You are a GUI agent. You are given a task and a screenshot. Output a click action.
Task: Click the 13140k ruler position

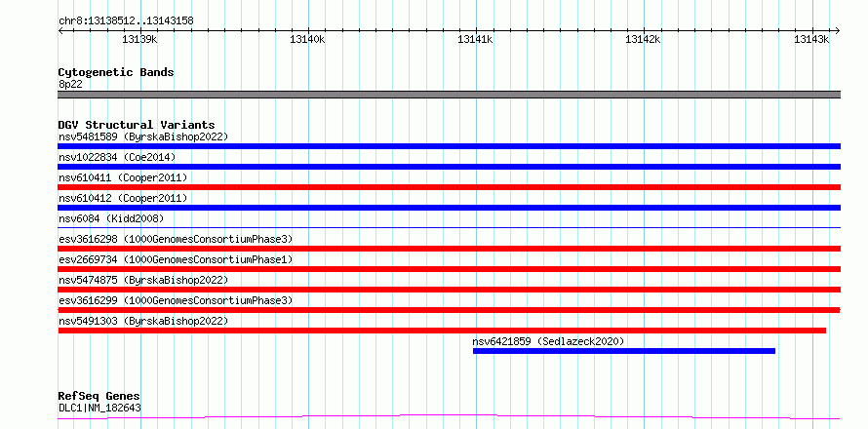[307, 39]
